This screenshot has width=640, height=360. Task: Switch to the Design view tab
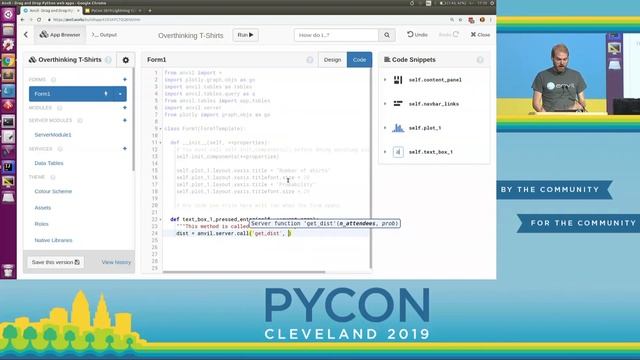[332, 60]
